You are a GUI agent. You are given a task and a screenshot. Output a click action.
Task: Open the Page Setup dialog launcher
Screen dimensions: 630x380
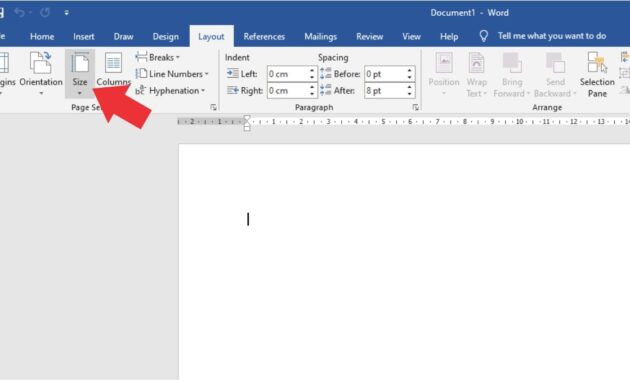click(213, 108)
